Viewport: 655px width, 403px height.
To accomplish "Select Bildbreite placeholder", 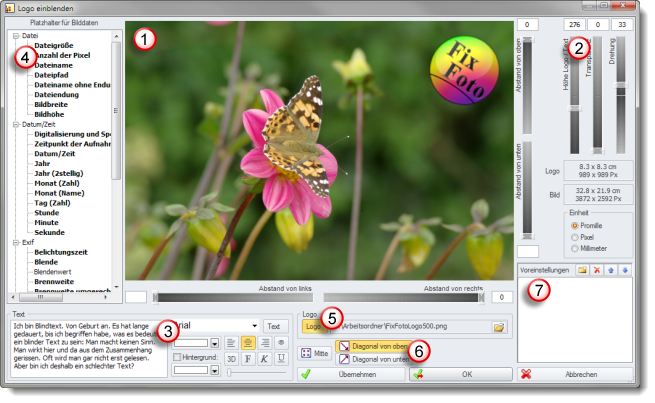I will 51,104.
